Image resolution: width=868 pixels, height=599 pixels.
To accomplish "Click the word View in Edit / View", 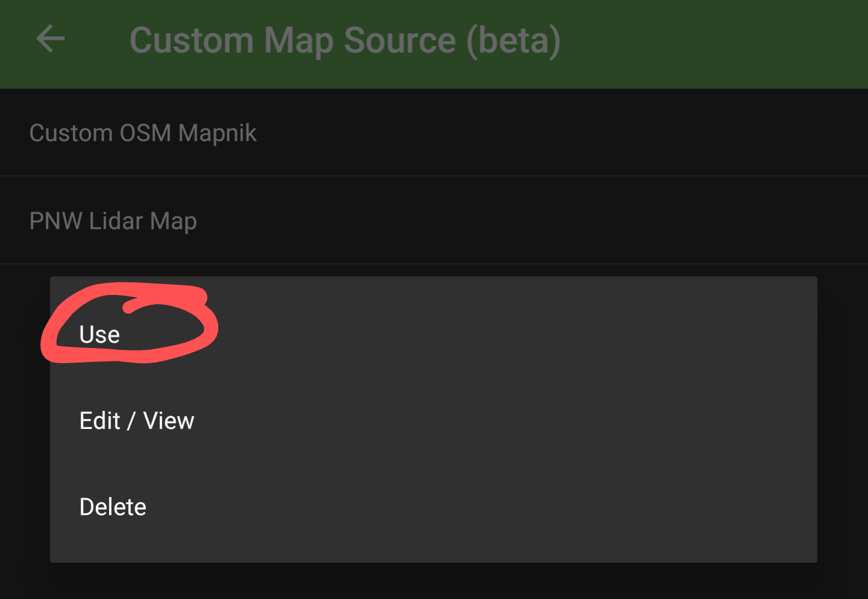I will (x=169, y=421).
